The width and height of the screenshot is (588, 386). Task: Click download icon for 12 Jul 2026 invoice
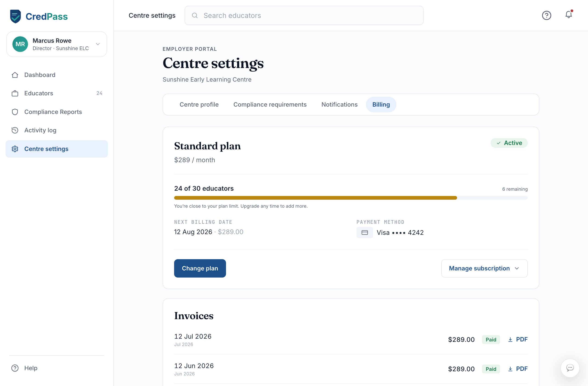coord(510,340)
